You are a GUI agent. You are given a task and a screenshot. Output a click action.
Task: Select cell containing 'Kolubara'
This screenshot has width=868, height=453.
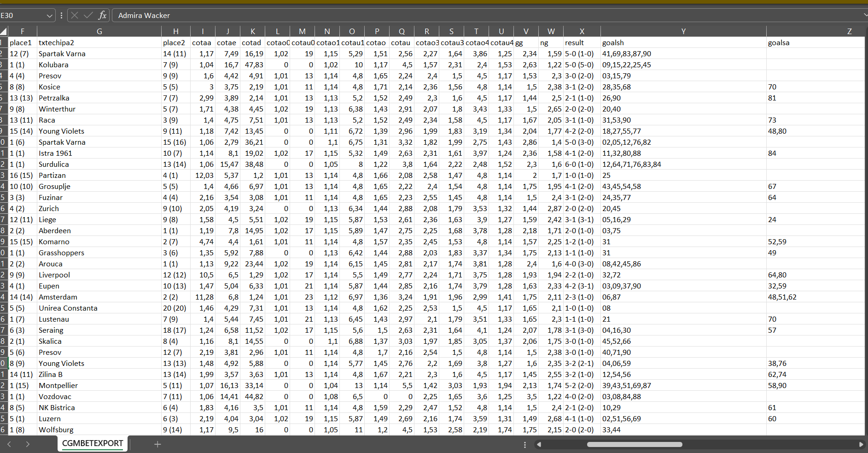tap(99, 65)
